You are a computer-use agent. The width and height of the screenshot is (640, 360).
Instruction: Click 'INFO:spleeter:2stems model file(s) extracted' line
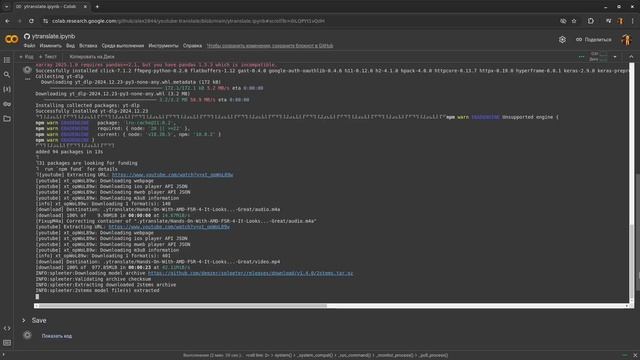click(97, 291)
